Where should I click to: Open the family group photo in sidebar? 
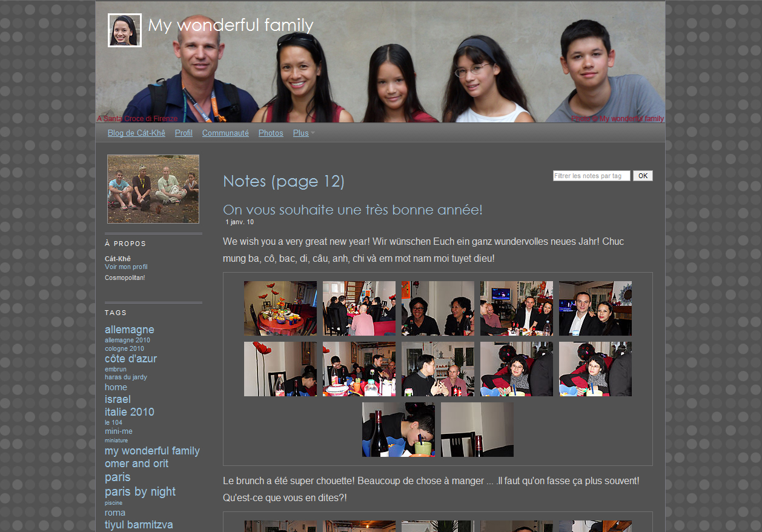coord(153,188)
